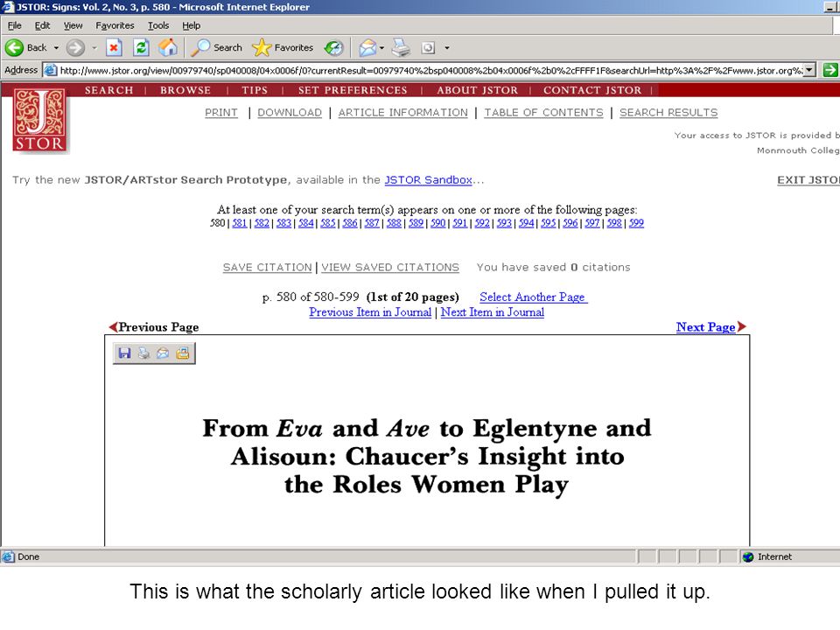
Task: Click the Print toolbar printer icon
Action: [401, 47]
